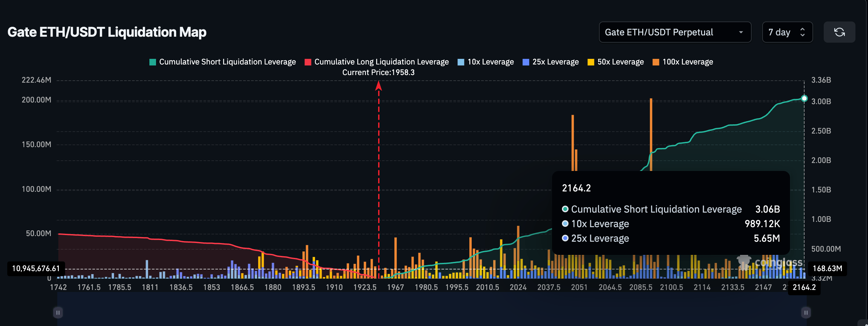
Task: Click the teal Cumulative Short legend square
Action: point(153,62)
